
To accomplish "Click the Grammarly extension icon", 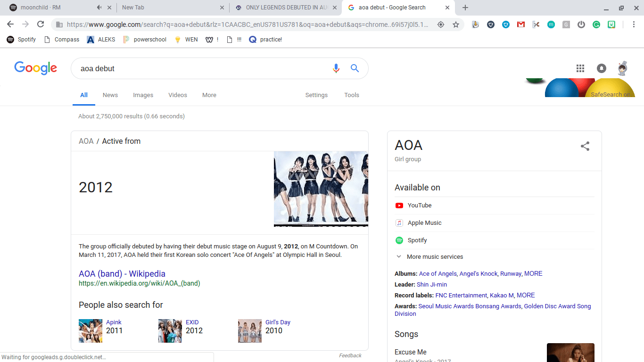I will point(596,25).
